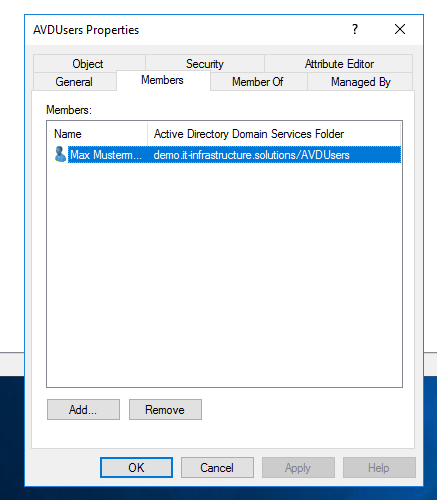Select the General tab
Viewport: 437px width, 500px height.
click(74, 82)
